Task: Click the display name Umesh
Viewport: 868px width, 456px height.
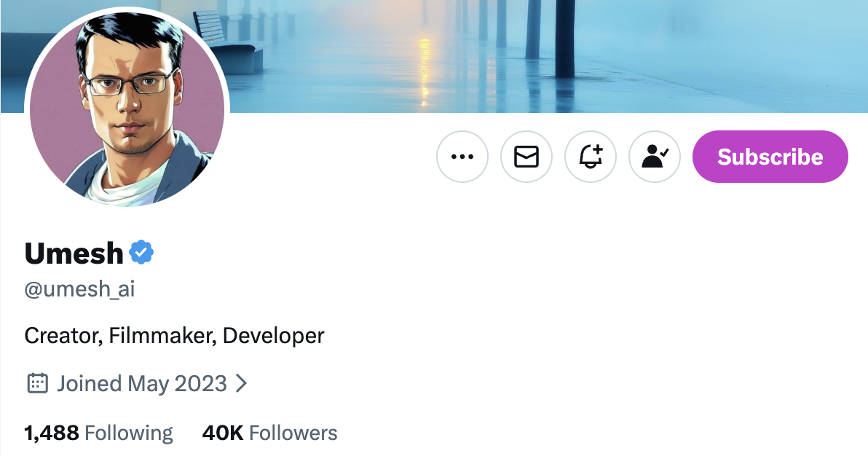Action: (74, 253)
